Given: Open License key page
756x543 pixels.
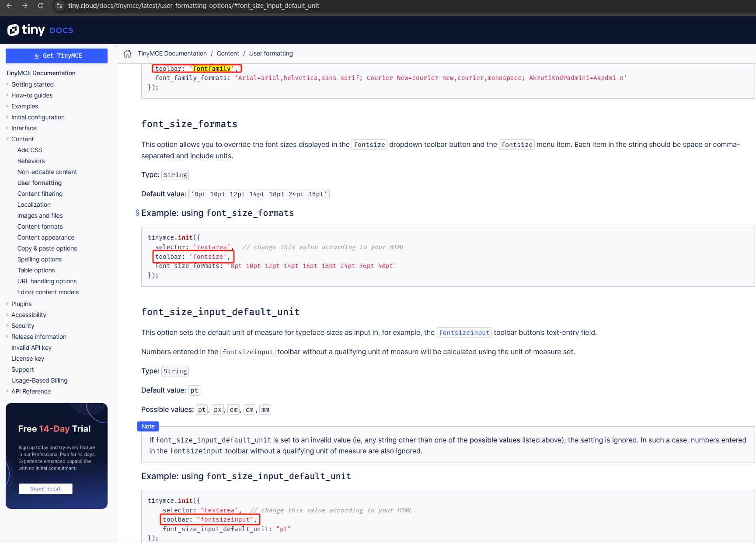Looking at the screenshot, I should (x=28, y=359).
